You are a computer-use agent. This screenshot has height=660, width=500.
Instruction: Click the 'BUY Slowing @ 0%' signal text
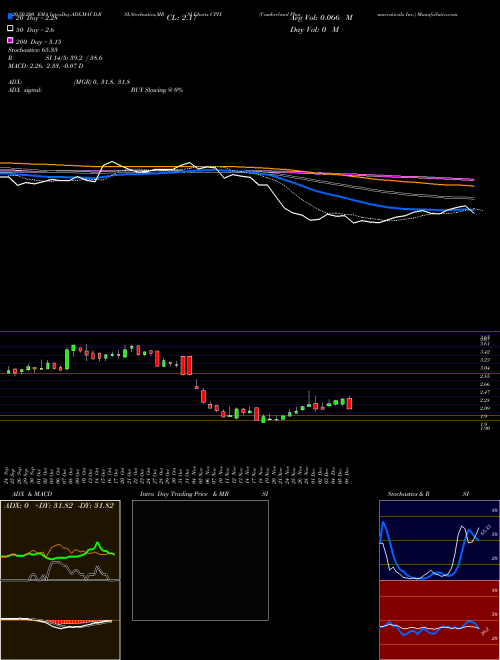pos(157,90)
